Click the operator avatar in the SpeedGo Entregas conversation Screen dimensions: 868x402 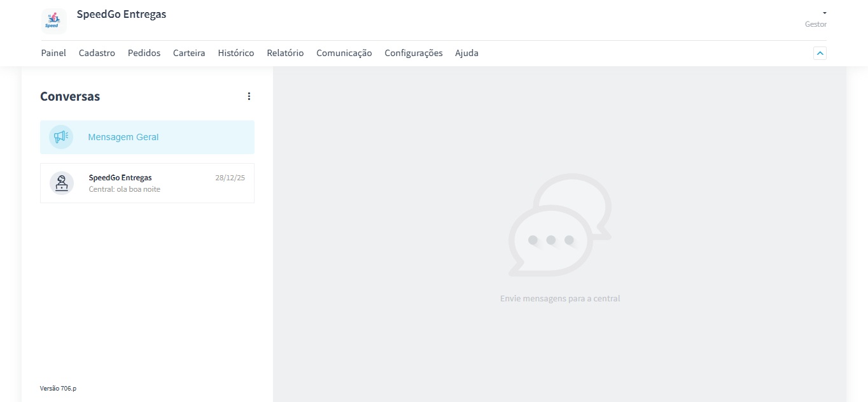[x=62, y=183]
